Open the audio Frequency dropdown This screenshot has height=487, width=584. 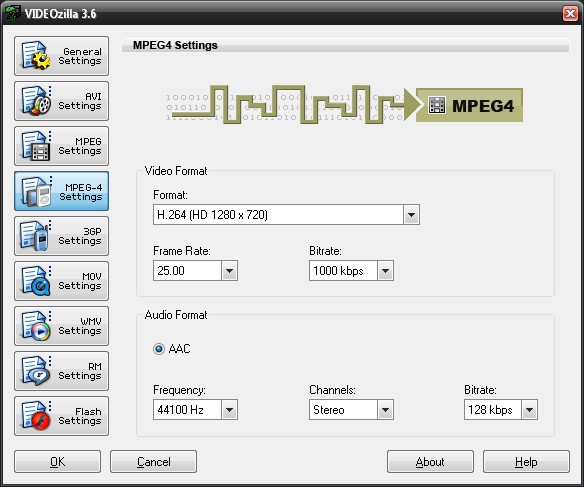pyautogui.click(x=229, y=410)
